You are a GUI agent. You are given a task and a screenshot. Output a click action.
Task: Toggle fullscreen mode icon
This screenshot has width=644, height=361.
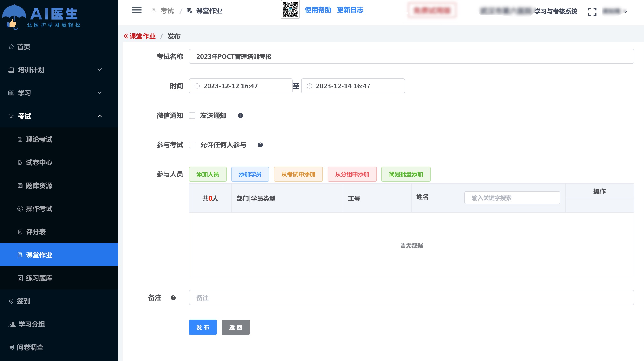pos(592,12)
